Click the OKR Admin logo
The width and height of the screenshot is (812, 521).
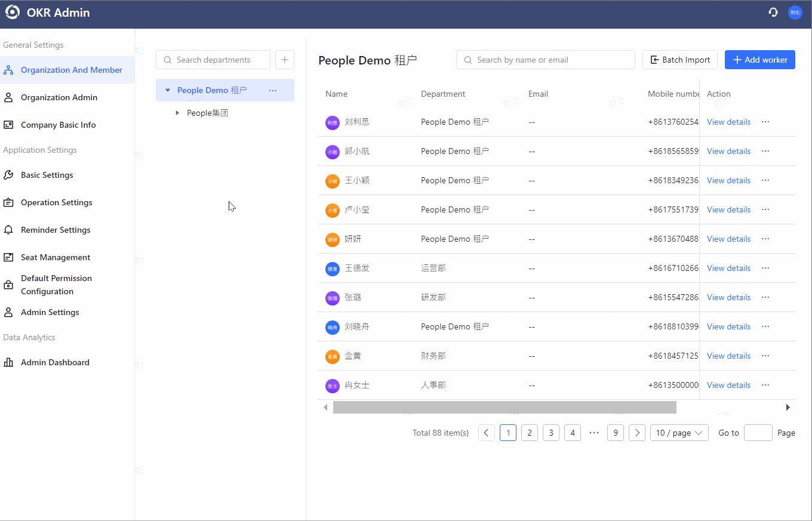click(12, 12)
